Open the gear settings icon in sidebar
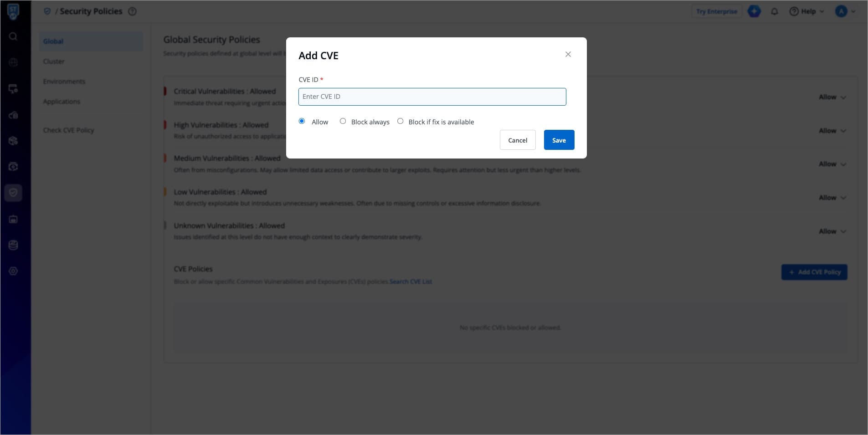The height and width of the screenshot is (435, 868). click(13, 271)
